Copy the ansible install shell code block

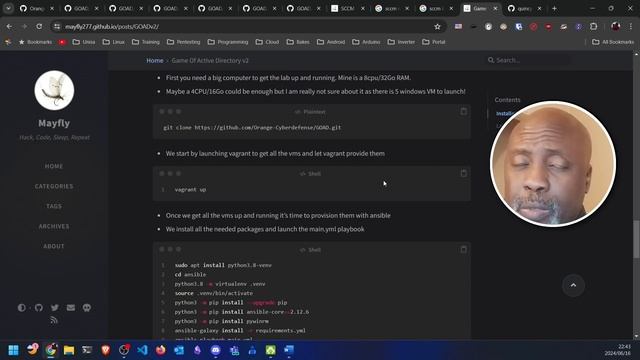click(463, 249)
